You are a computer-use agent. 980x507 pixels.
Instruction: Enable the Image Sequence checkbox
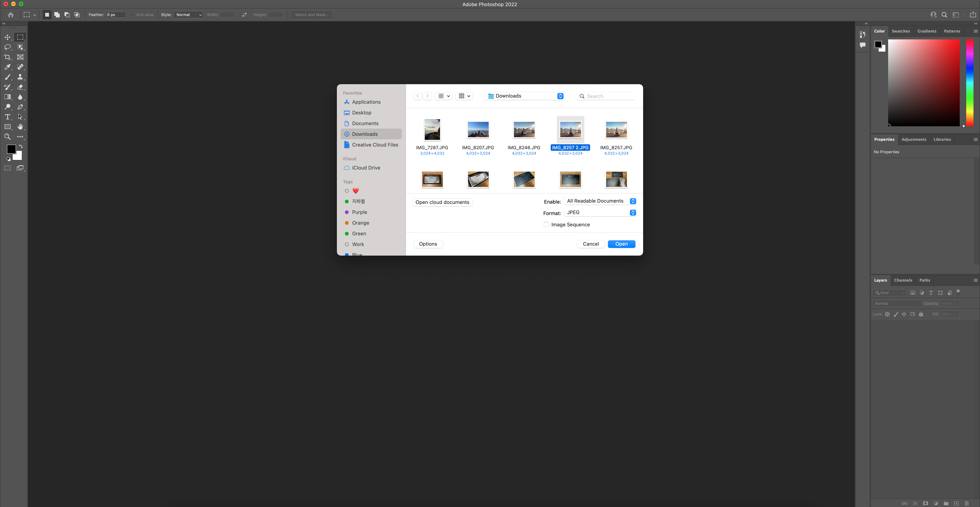[x=546, y=224]
